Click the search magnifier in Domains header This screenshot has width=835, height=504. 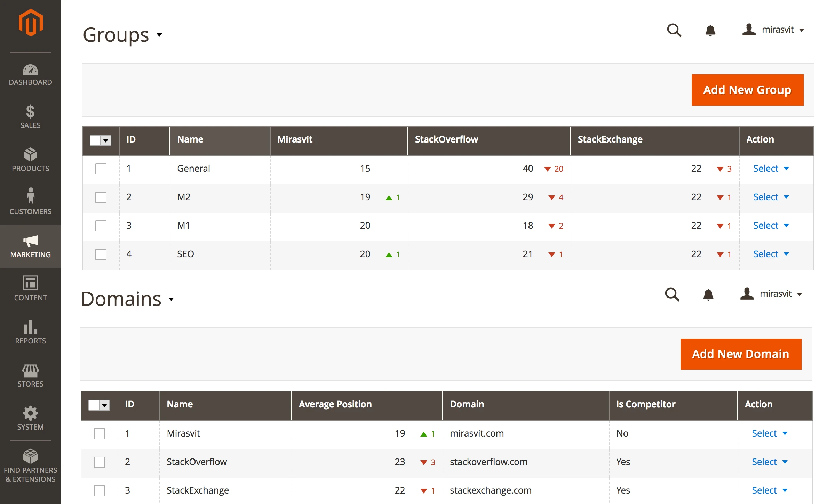672,294
